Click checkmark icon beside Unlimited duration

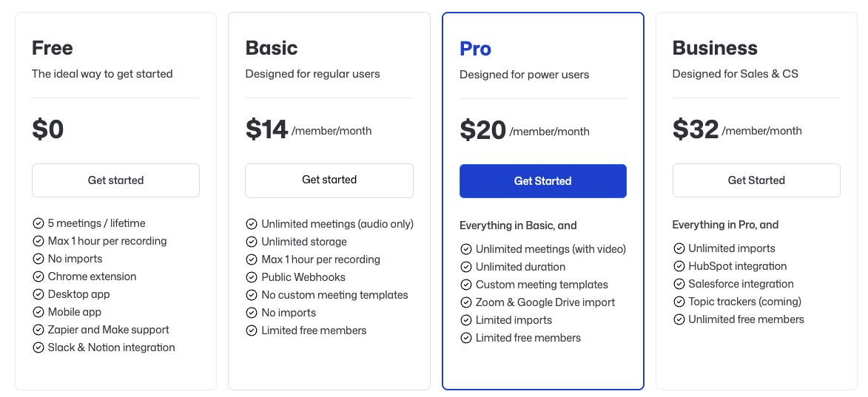coord(466,267)
